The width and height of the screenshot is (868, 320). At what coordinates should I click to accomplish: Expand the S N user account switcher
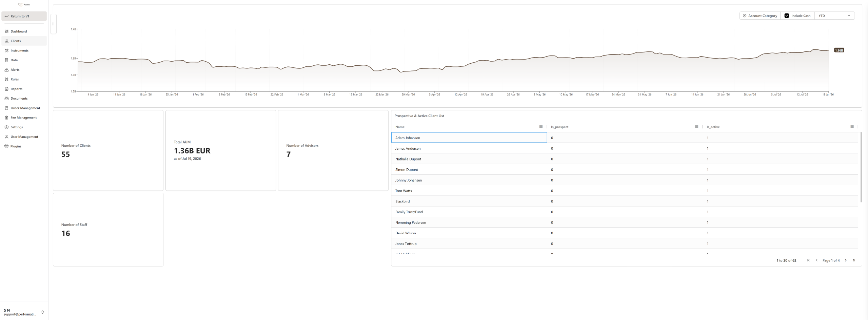click(42, 312)
